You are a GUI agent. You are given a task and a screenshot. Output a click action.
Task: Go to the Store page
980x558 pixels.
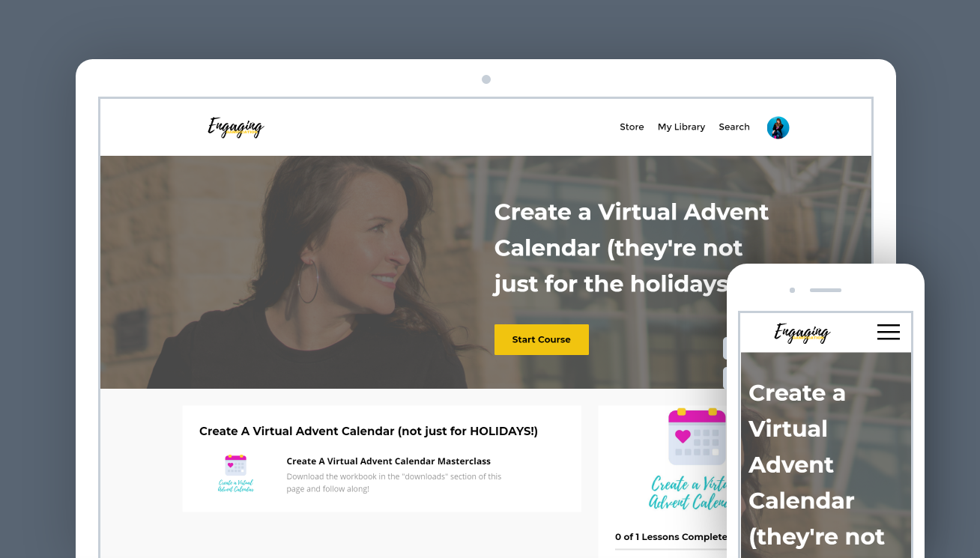pyautogui.click(x=632, y=127)
